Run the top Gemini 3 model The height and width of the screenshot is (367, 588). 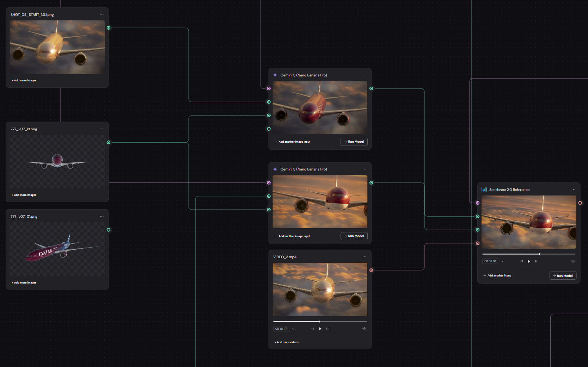[x=354, y=142]
